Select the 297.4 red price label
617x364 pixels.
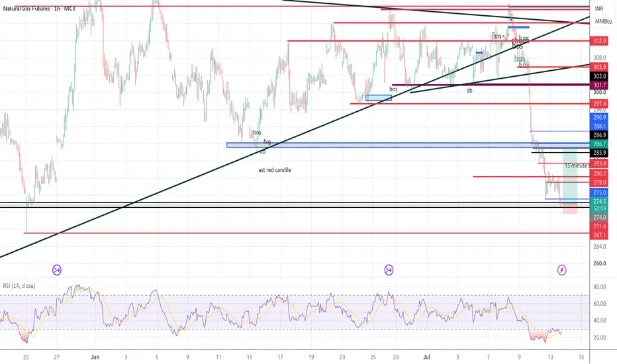pos(599,104)
